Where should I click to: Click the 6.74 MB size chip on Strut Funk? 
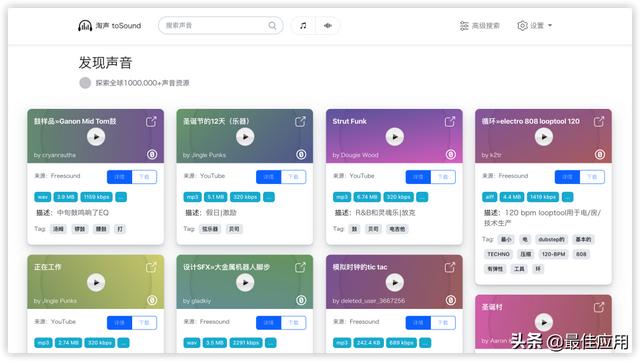tap(367, 197)
